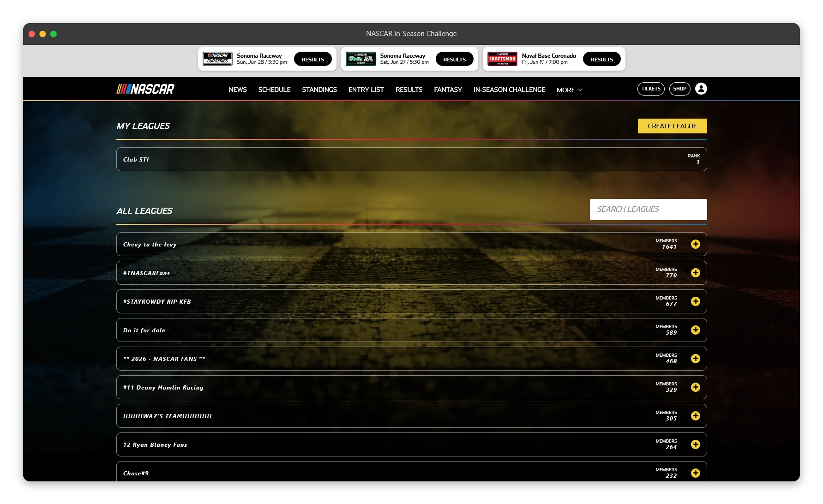Select the Do it for dale league name
The height and width of the screenshot is (504, 823).
[x=144, y=330]
